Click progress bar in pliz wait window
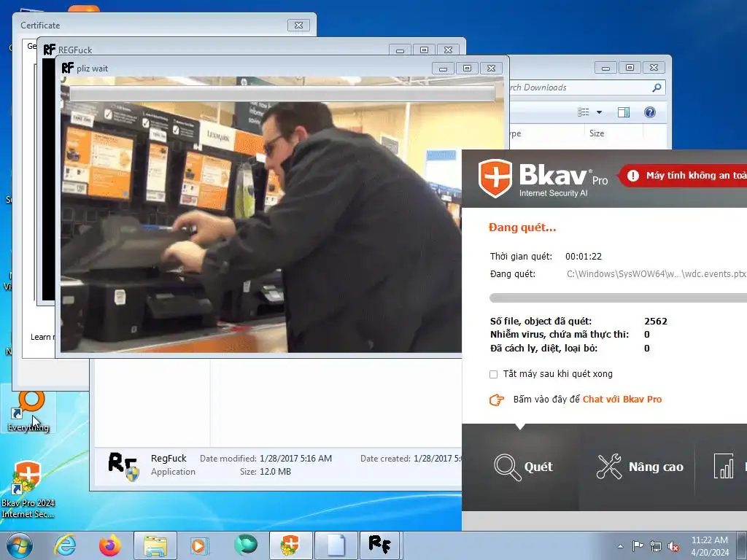Image resolution: width=747 pixels, height=560 pixels. click(x=282, y=94)
